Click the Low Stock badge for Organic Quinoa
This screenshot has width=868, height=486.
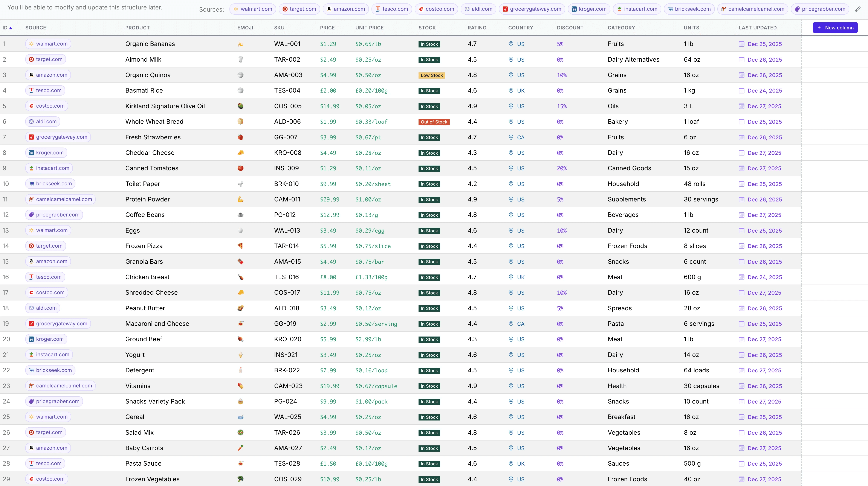pyautogui.click(x=431, y=75)
